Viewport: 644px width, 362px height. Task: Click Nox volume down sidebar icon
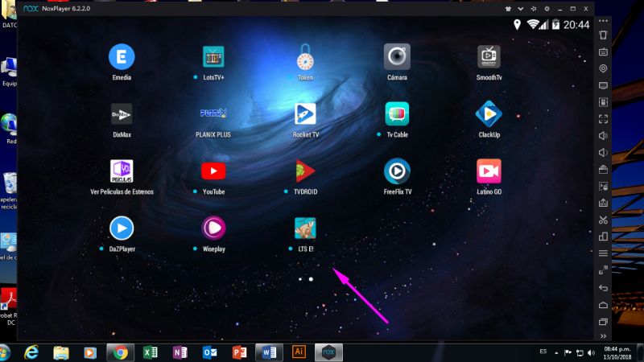pyautogui.click(x=603, y=153)
